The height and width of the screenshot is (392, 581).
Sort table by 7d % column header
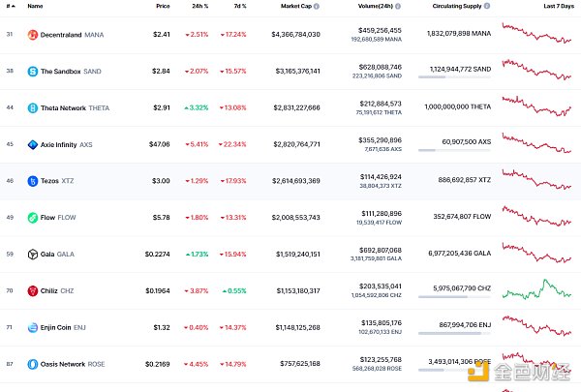[240, 6]
